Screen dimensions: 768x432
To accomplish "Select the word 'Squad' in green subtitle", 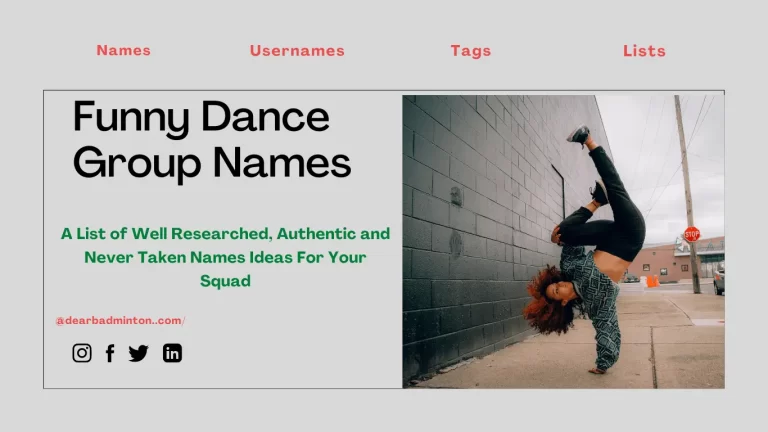I will click(x=225, y=281).
